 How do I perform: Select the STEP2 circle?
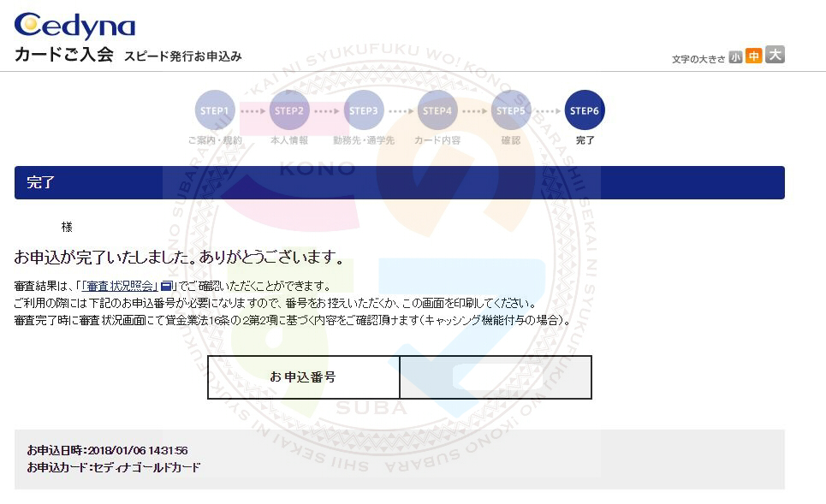(x=289, y=110)
